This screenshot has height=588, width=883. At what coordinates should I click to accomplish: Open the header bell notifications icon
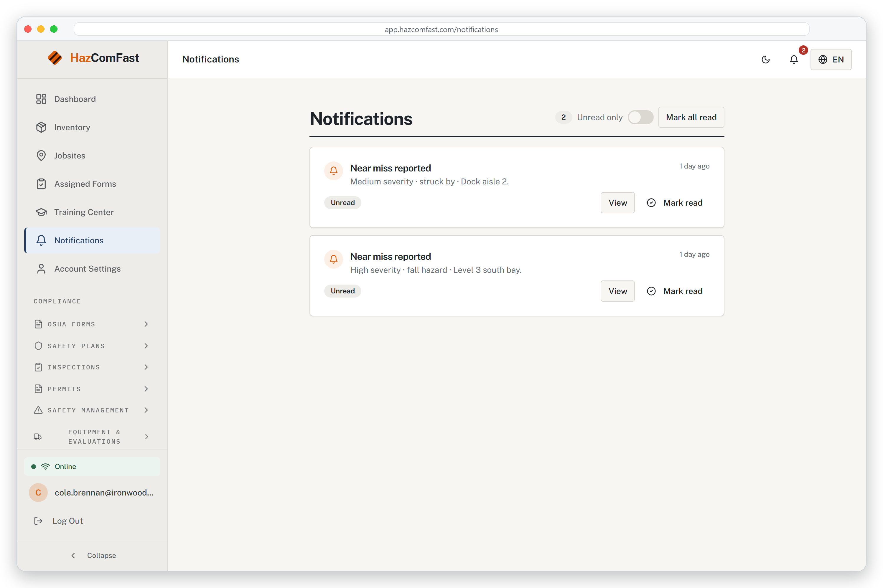(794, 59)
